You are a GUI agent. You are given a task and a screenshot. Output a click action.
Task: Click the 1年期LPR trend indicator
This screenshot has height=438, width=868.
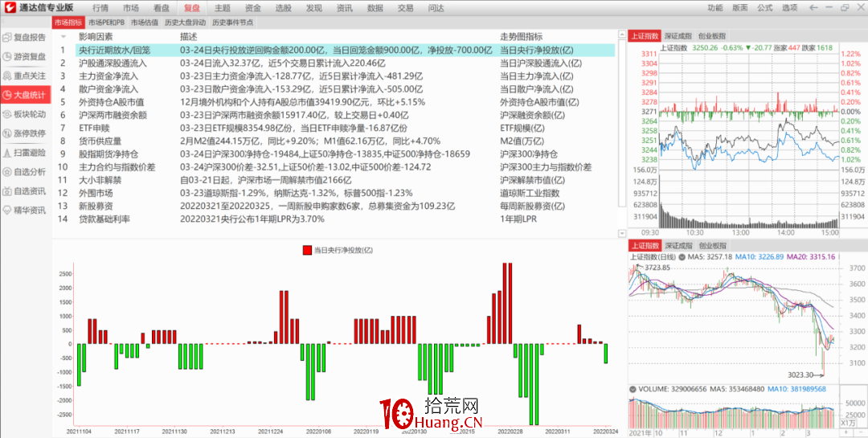(518, 219)
